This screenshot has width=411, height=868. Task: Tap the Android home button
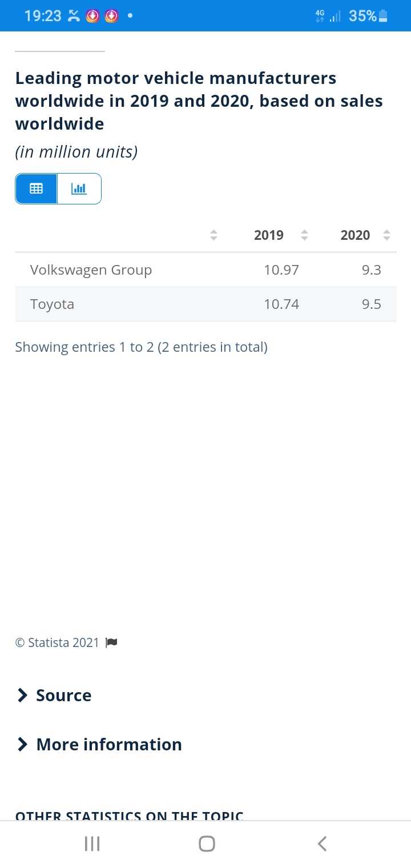207,844
